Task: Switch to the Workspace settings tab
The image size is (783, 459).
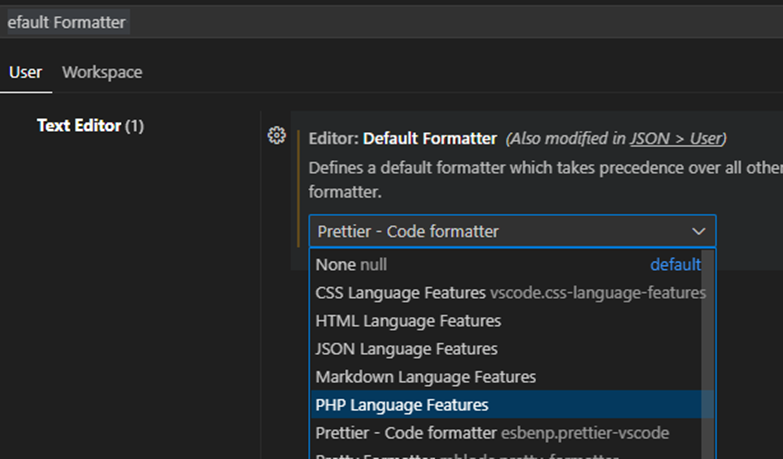Action: point(102,72)
